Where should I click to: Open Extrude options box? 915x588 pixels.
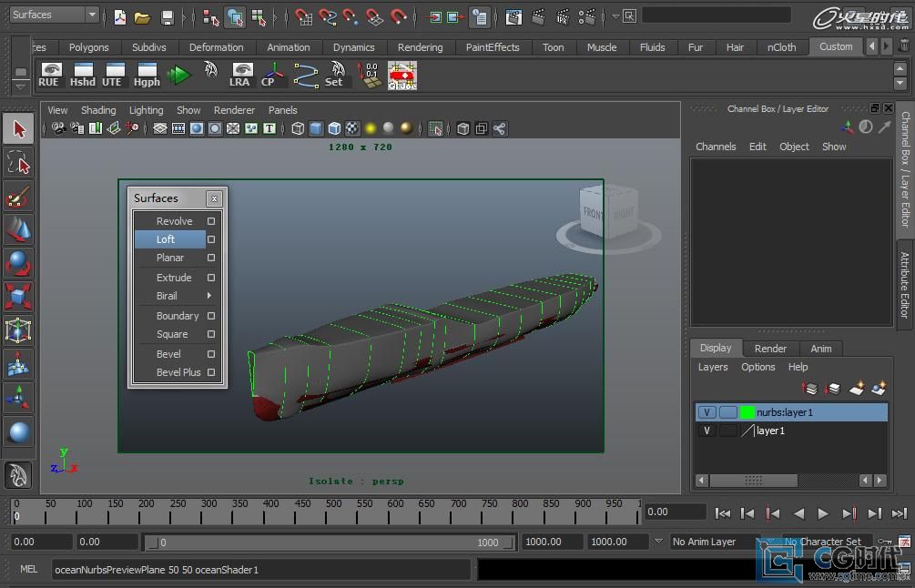tap(211, 278)
